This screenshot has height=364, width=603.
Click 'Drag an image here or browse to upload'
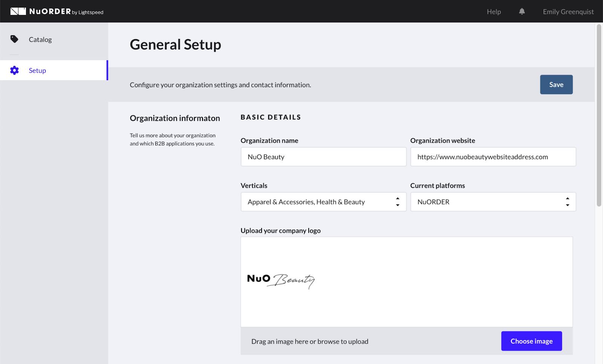pyautogui.click(x=310, y=341)
